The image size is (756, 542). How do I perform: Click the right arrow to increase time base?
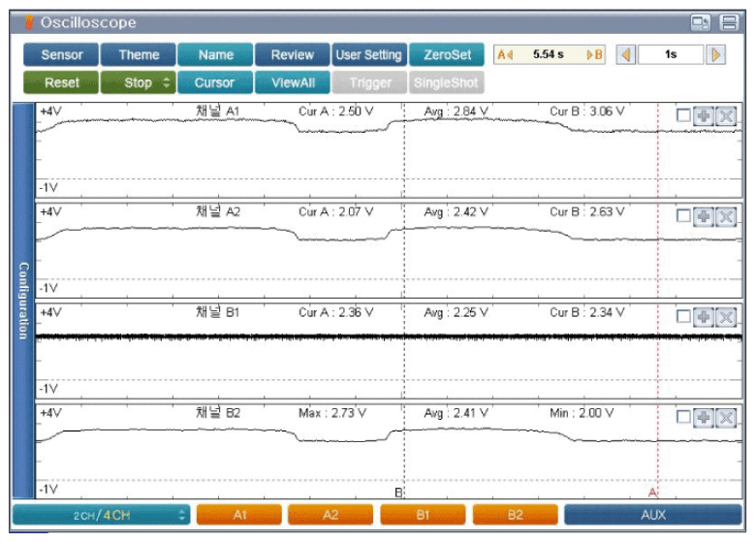tap(716, 55)
